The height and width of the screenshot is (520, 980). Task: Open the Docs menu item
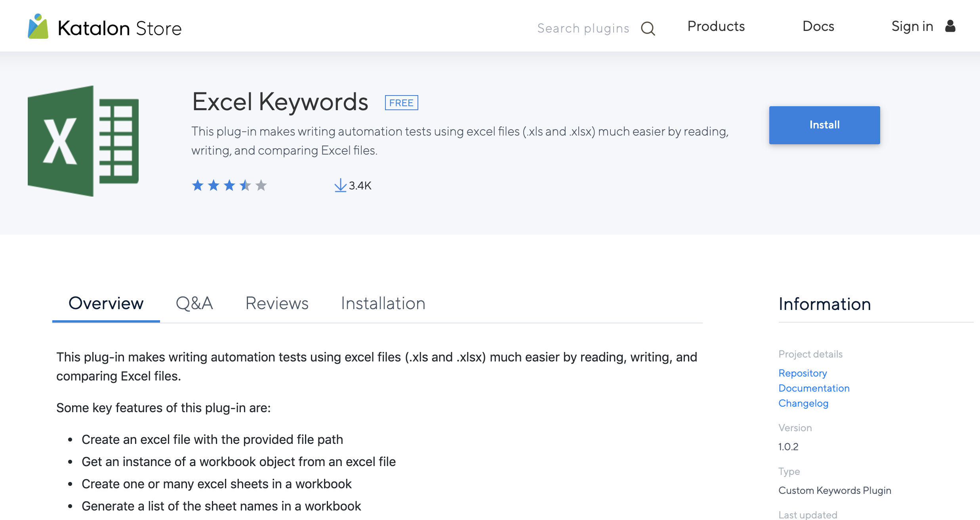818,26
